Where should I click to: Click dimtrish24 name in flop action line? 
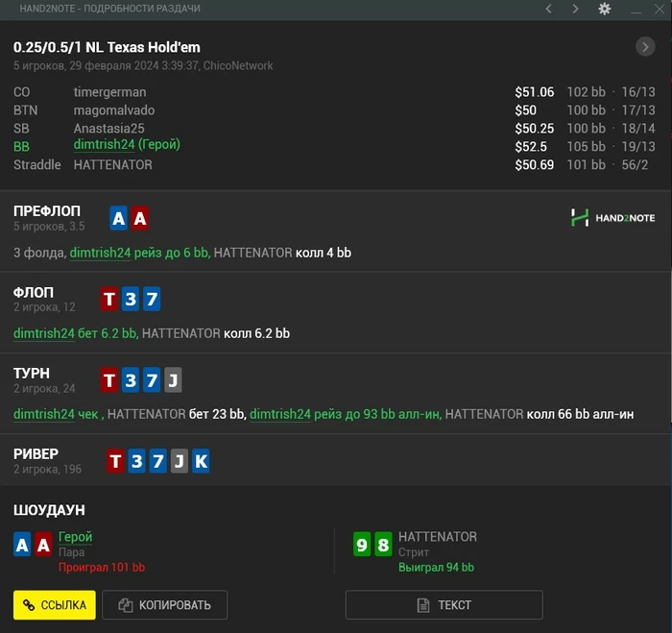pos(44,333)
